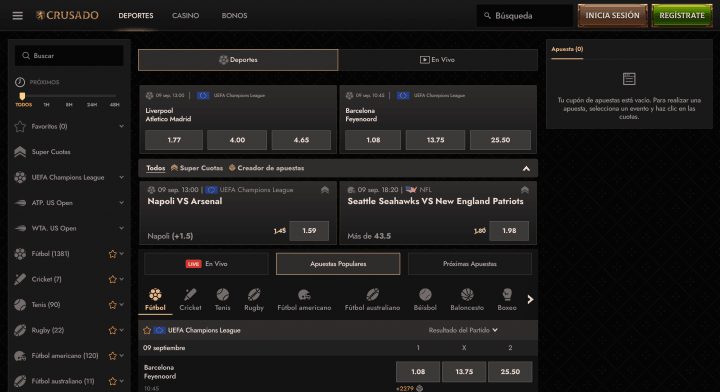
Task: Select the Baloncesto sport icon
Action: [467, 300]
